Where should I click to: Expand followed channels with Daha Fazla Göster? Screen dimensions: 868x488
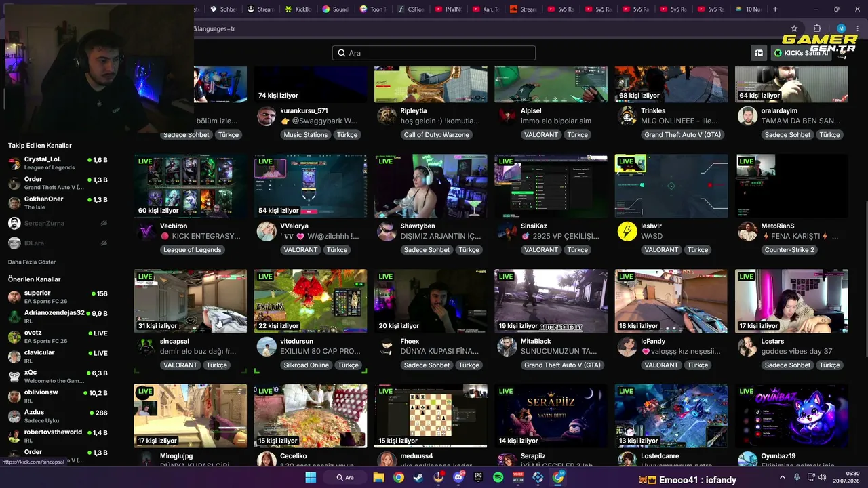click(x=32, y=262)
